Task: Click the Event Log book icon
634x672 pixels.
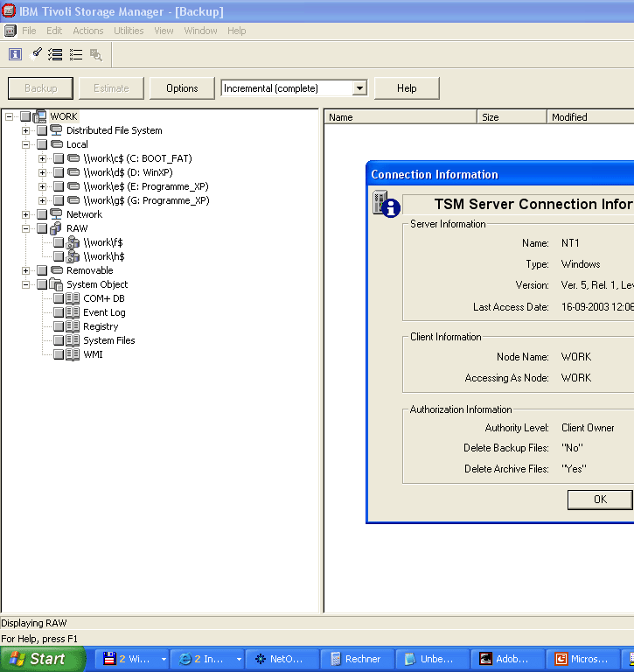Action: (73, 312)
